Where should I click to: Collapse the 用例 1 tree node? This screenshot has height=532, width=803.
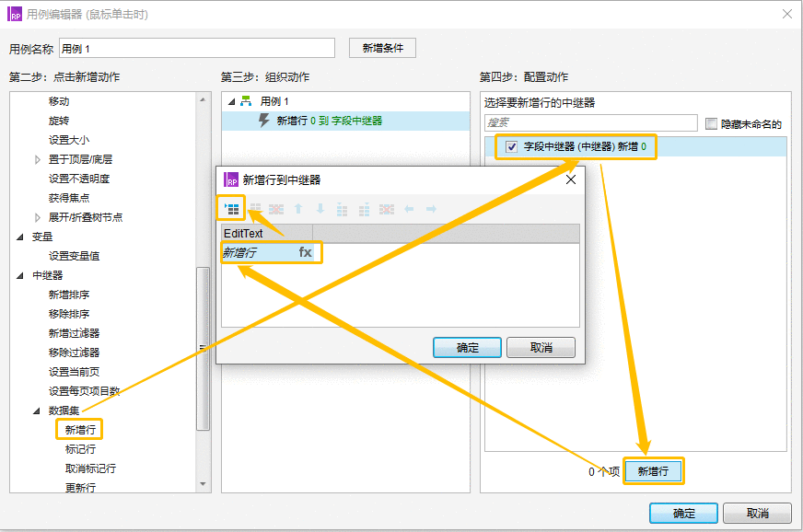pyautogui.click(x=231, y=101)
